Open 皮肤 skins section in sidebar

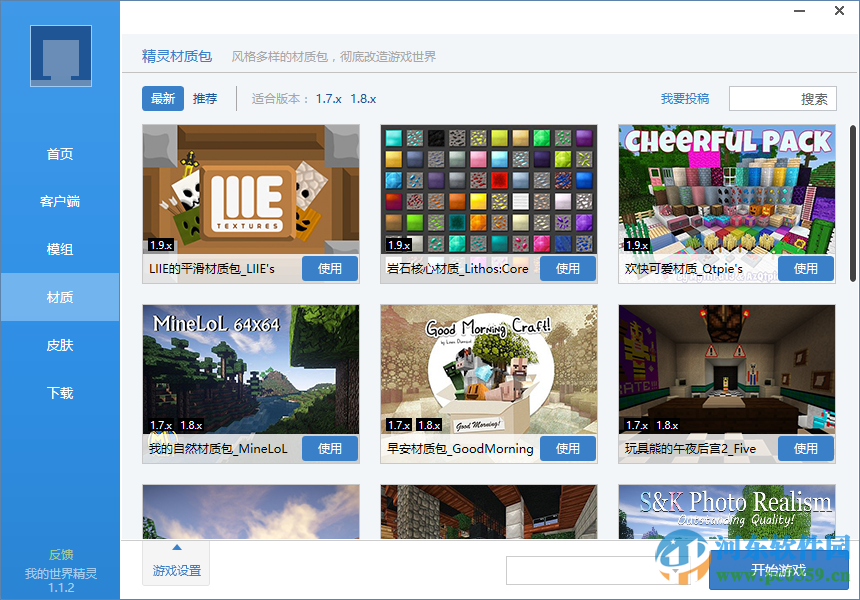pos(59,345)
